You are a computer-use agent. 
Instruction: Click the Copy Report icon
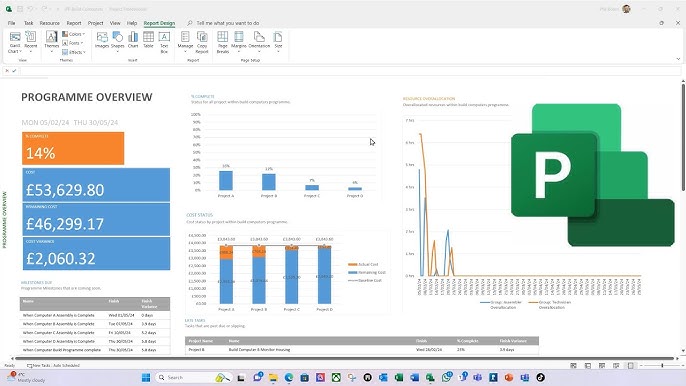pos(202,42)
